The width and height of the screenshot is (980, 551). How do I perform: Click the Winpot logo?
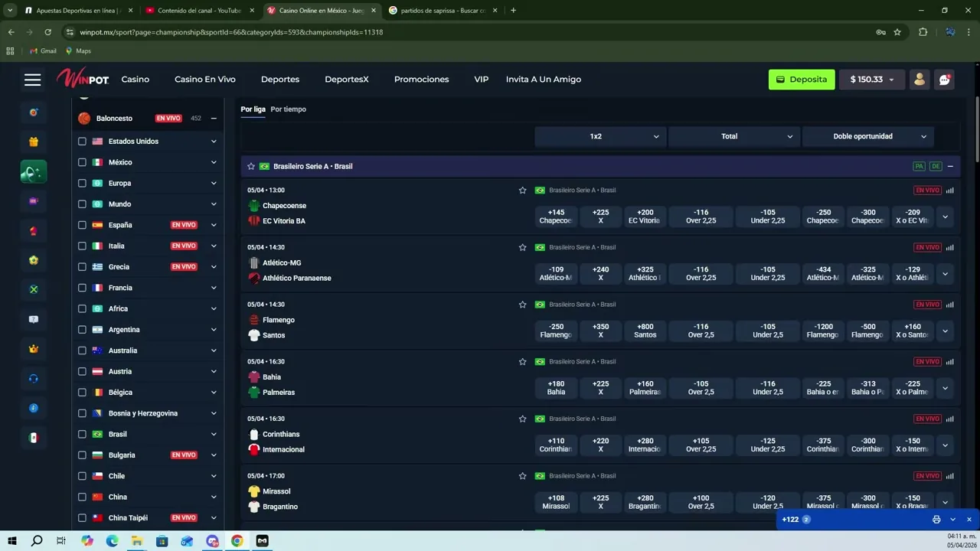click(x=83, y=79)
